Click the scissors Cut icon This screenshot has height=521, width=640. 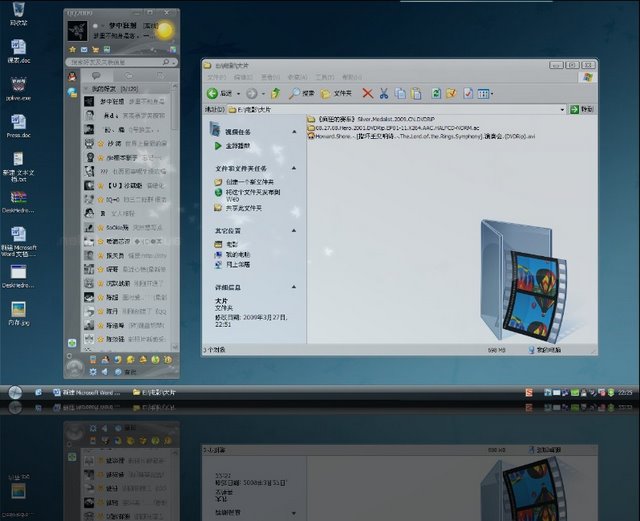tap(383, 94)
